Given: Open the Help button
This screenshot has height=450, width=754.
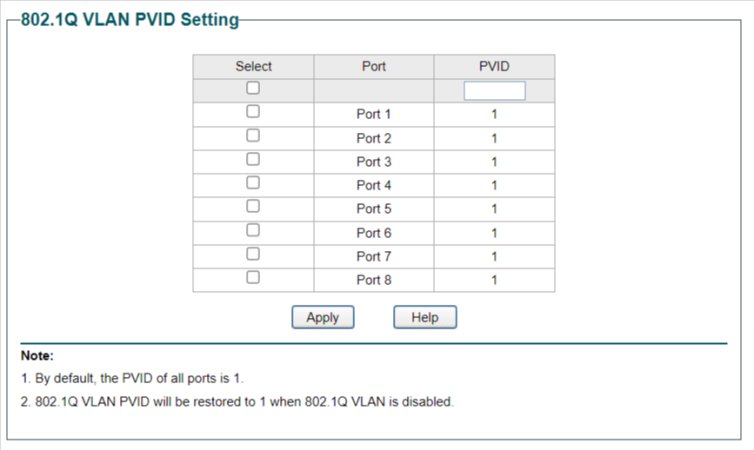Looking at the screenshot, I should point(425,317).
